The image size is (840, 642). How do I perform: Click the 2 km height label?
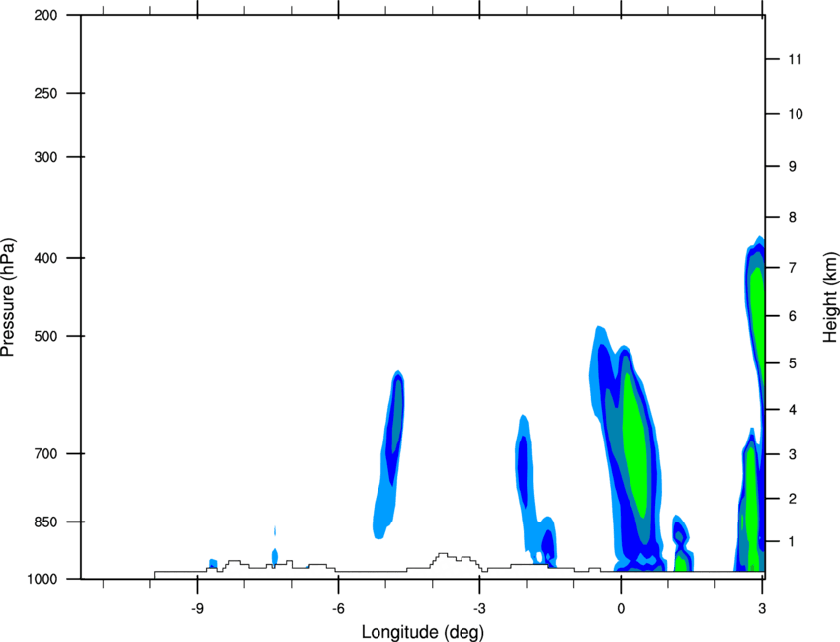click(x=793, y=499)
